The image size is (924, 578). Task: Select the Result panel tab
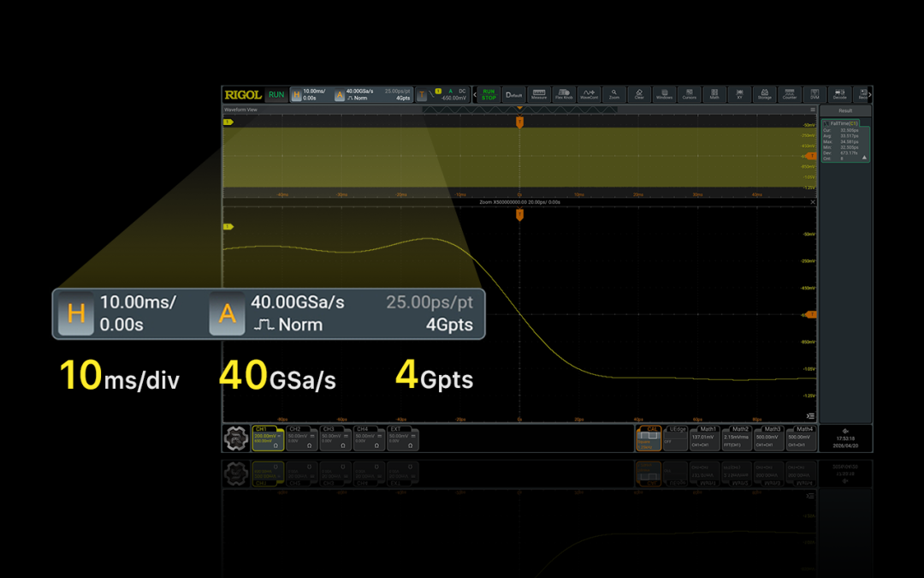pyautogui.click(x=844, y=110)
